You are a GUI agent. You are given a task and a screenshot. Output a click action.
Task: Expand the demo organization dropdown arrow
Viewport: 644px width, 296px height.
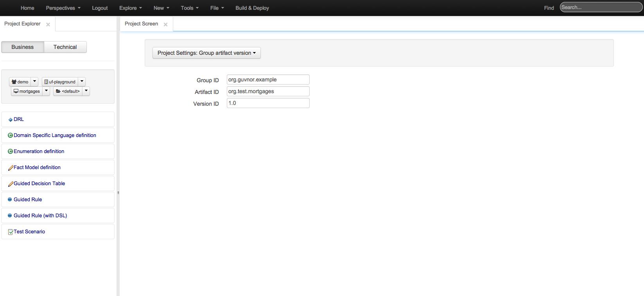34,81
